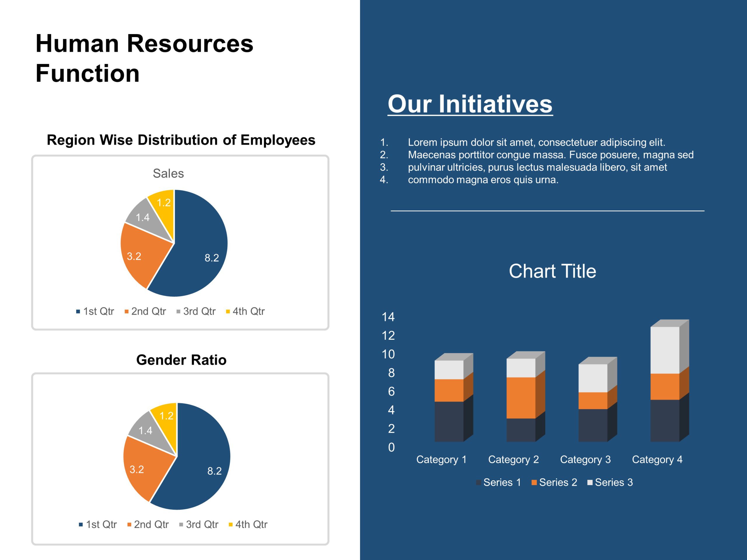The image size is (747, 560).
Task: Select the 'Gender Ratio' heading
Action: (181, 360)
